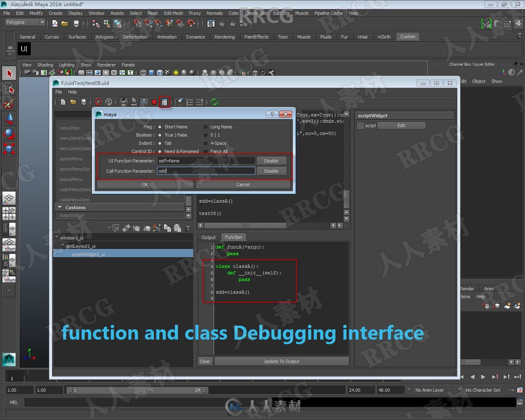The height and width of the screenshot is (420, 525).
Task: Select Tab indent radio button
Action: [x=160, y=143]
